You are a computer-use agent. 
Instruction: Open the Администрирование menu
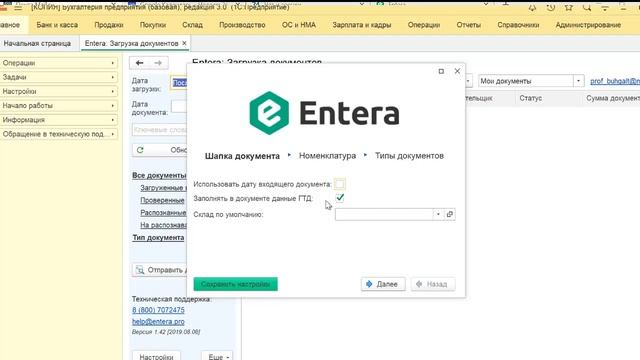tap(588, 25)
